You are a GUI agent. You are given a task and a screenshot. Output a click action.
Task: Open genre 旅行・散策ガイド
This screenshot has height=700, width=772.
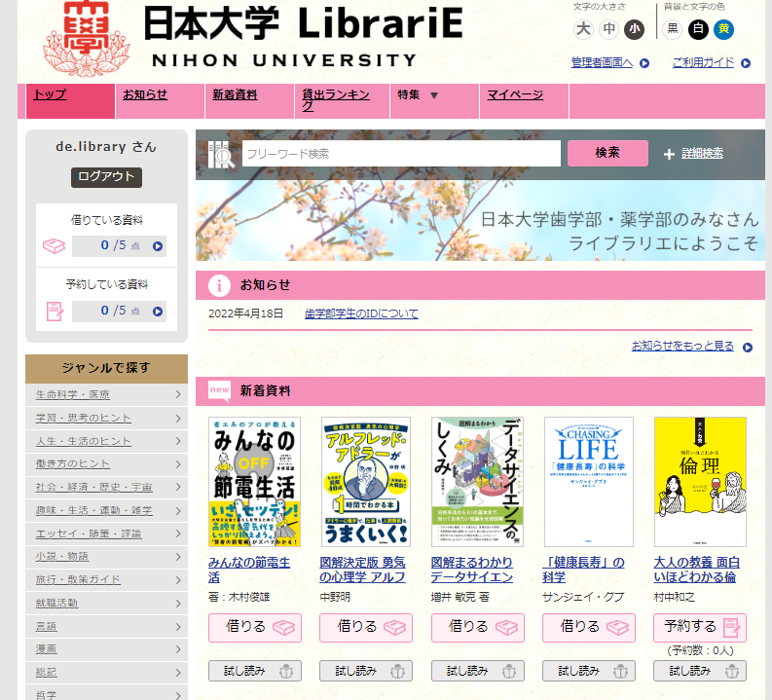click(106, 580)
